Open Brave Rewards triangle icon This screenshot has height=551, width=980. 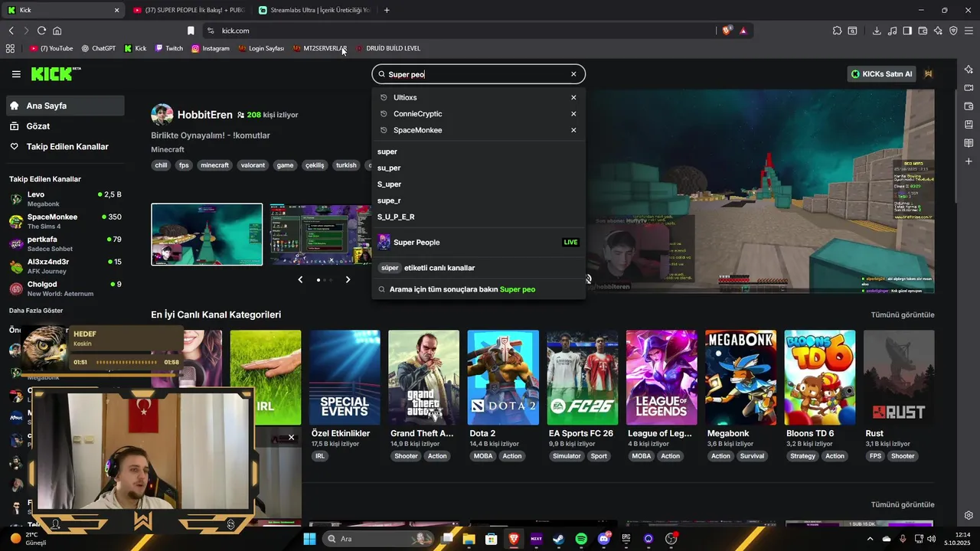click(x=743, y=31)
